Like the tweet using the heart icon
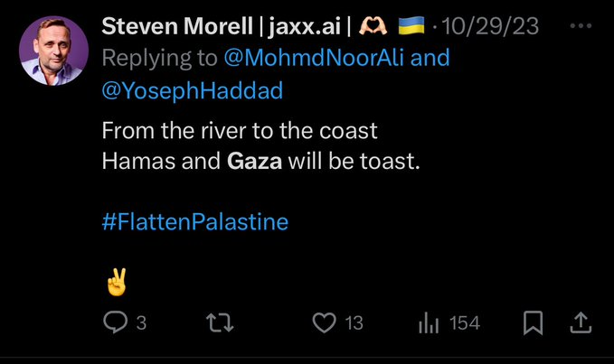 tap(323, 322)
